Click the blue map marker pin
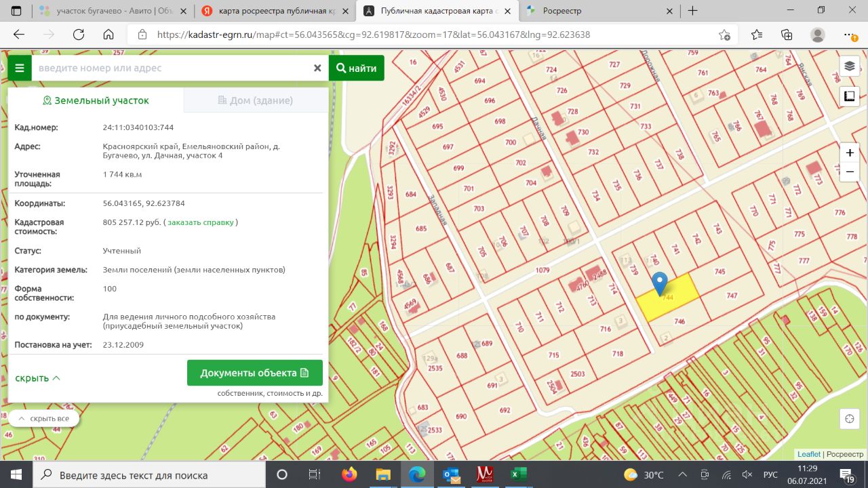This screenshot has width=868, height=488. click(x=659, y=283)
